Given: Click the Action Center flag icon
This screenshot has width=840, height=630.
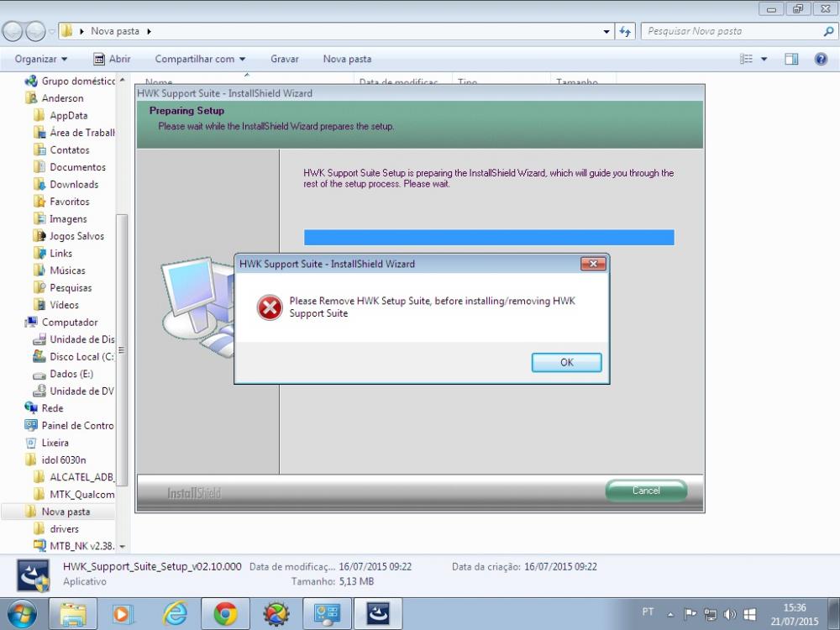Looking at the screenshot, I should point(690,614).
